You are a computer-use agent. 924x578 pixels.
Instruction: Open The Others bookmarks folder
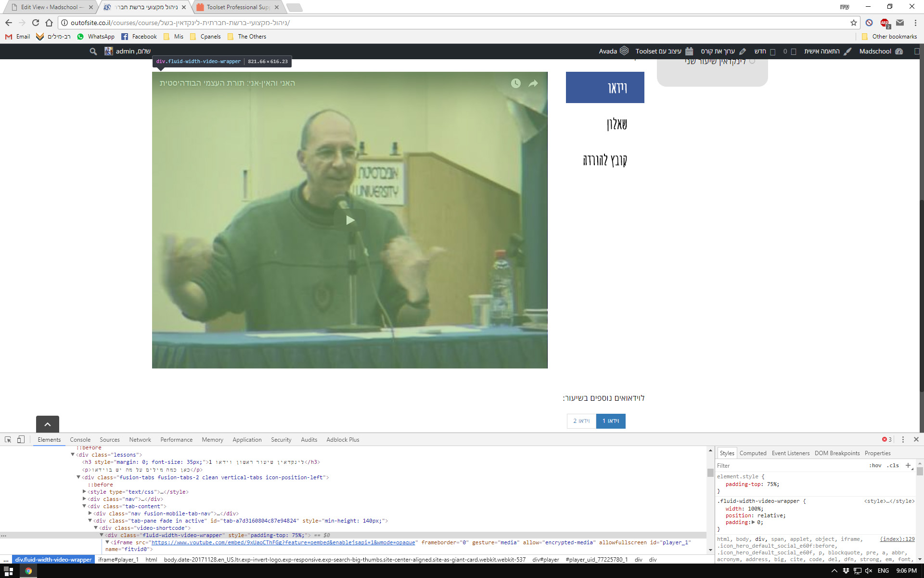(247, 37)
